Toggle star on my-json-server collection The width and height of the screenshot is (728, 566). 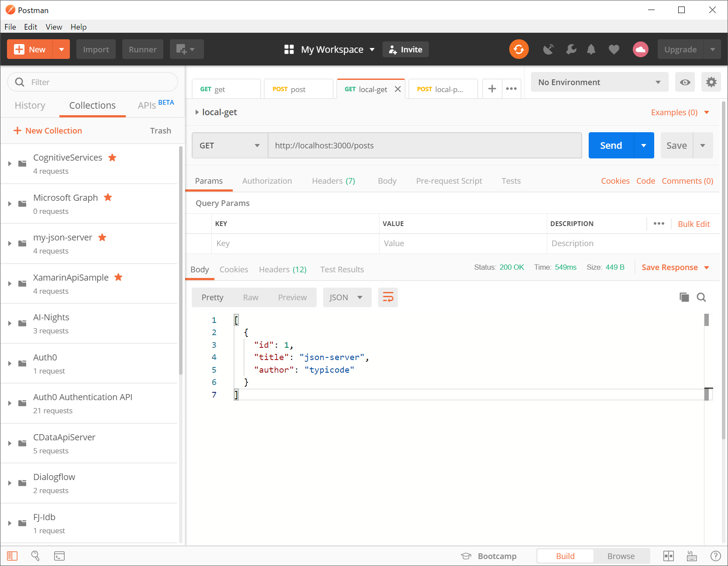coord(102,237)
